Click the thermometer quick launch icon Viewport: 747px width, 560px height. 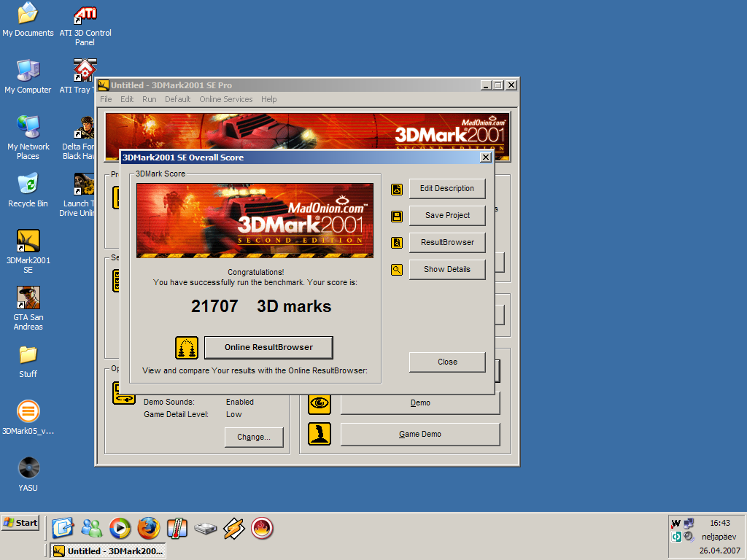click(177, 528)
